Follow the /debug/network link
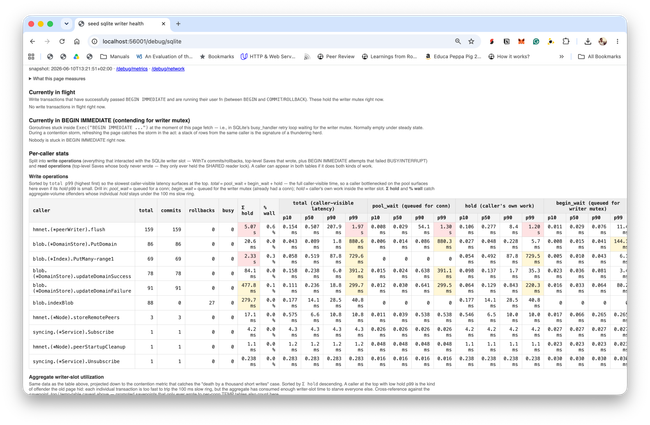This screenshot has height=425, width=650. (168, 69)
